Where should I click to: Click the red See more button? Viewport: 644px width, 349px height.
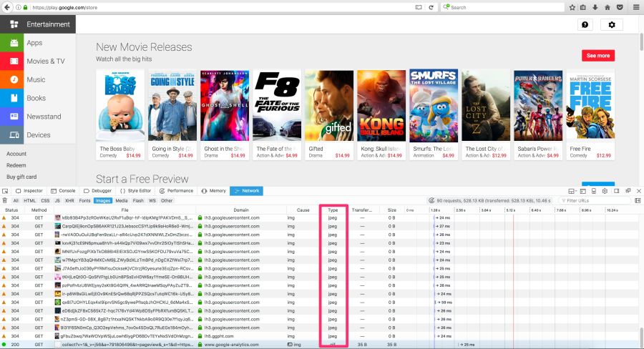pyautogui.click(x=598, y=56)
